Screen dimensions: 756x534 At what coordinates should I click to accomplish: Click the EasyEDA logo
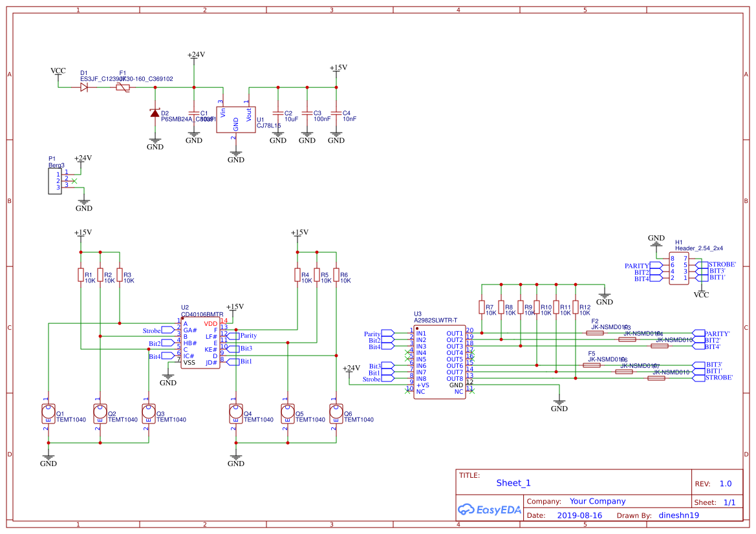489,509
